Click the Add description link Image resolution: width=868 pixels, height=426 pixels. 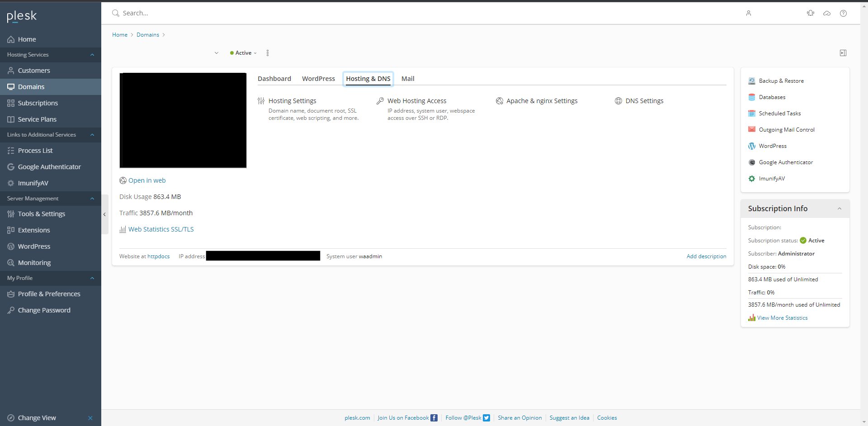tap(706, 256)
